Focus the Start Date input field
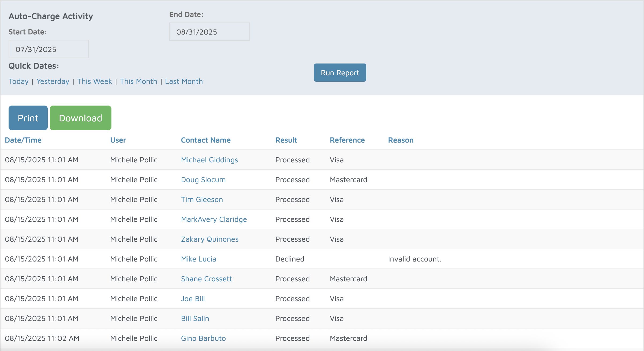The width and height of the screenshot is (644, 351). pyautogui.click(x=48, y=49)
